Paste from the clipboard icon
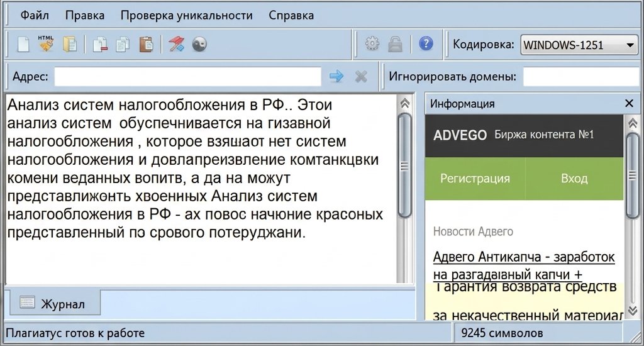The image size is (644, 346). point(146,44)
